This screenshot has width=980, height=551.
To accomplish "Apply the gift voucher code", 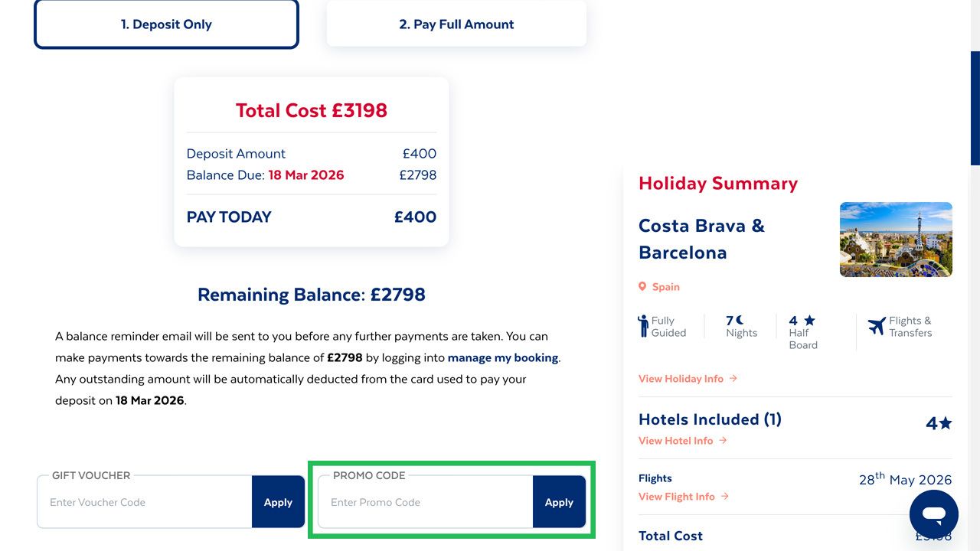I will coord(278,502).
